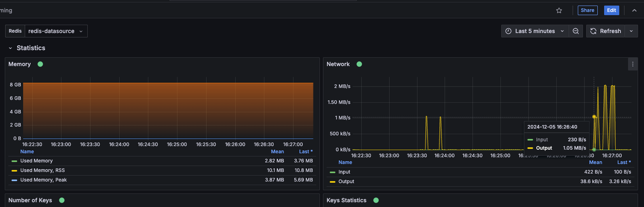Image resolution: width=644 pixels, height=207 pixels.
Task: Collapse the top bar with the chevron-up icon
Action: (634, 10)
